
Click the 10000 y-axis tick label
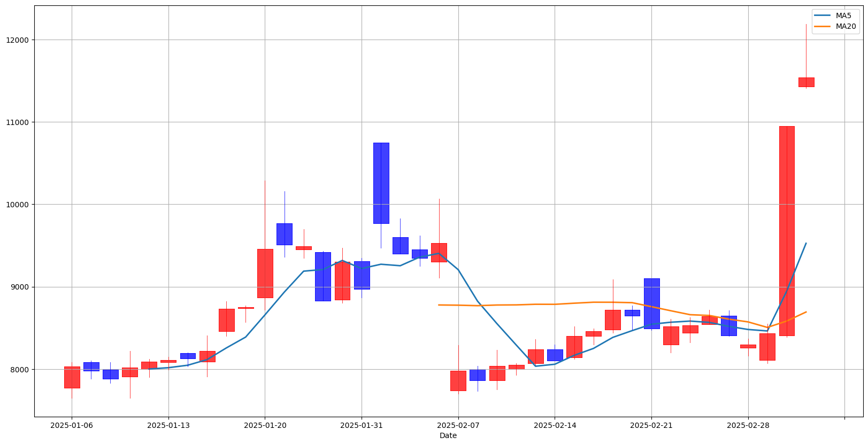coord(18,205)
